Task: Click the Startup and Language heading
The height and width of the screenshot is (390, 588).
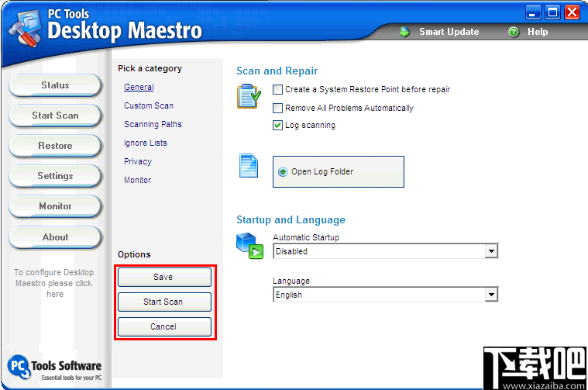Action: 291,220
